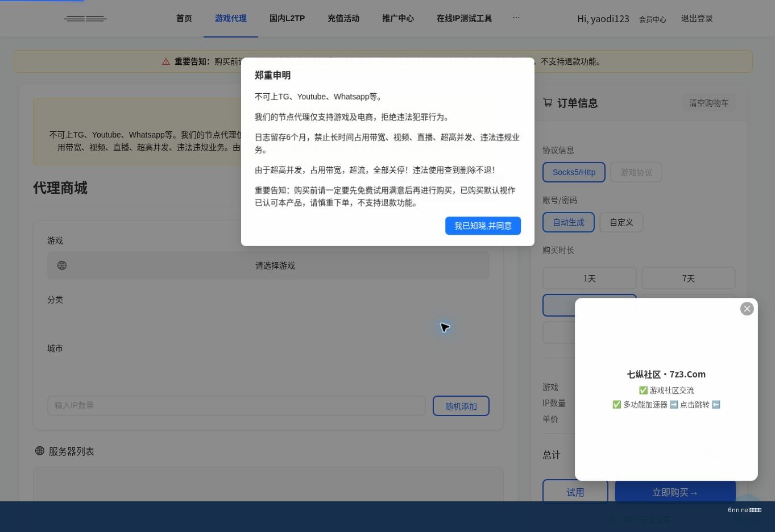Choose 自定义 for account password

(x=621, y=222)
